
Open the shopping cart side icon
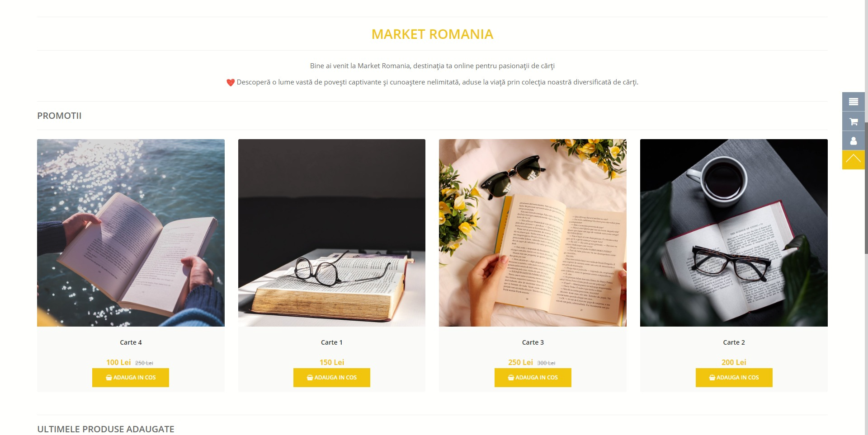click(853, 122)
